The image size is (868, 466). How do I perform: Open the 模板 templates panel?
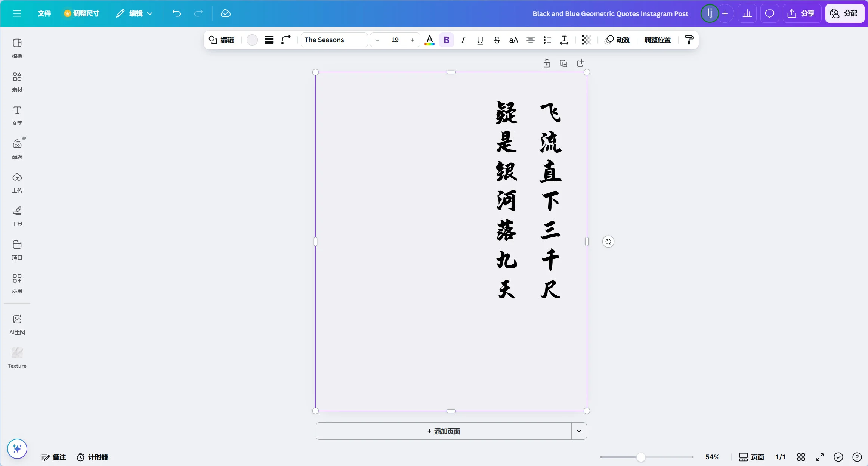coord(17,49)
